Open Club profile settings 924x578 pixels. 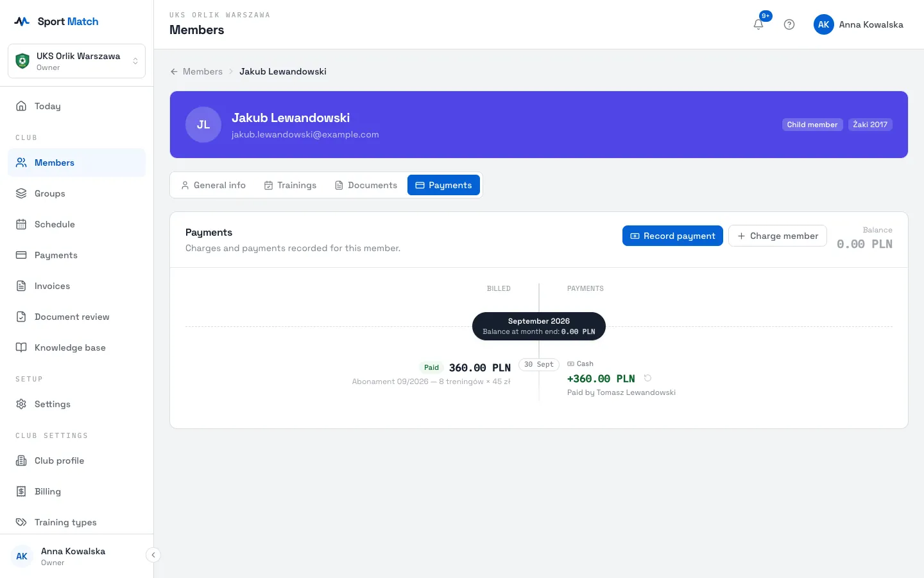tap(76, 460)
